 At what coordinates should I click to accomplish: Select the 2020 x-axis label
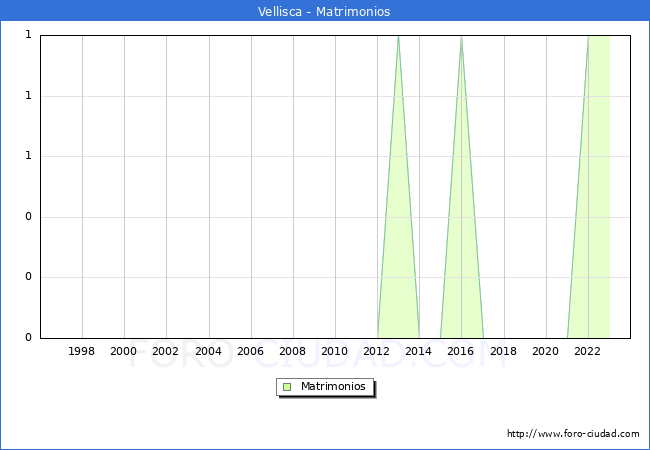545,351
